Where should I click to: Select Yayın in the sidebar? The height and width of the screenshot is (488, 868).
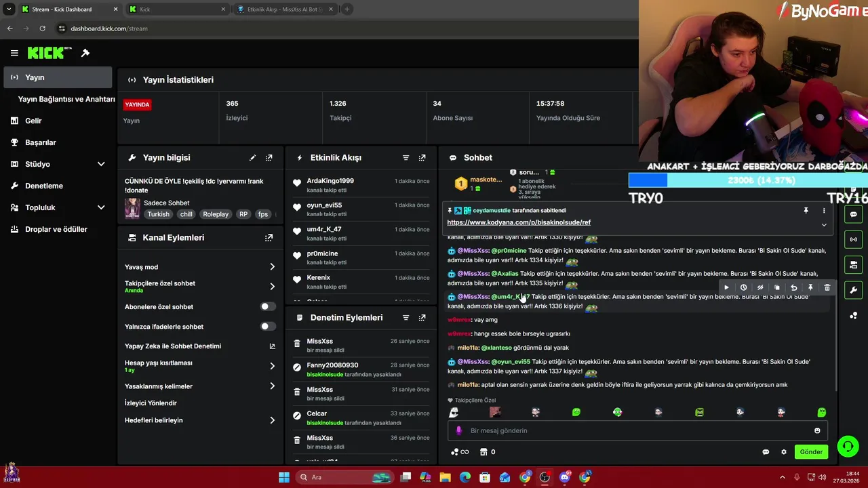(58, 77)
